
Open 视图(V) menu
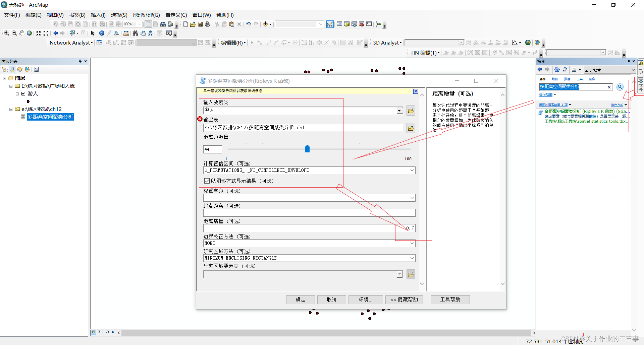pyautogui.click(x=55, y=15)
